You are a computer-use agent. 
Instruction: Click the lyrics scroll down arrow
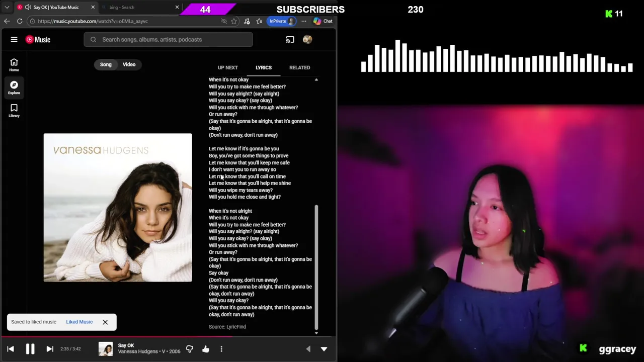tap(316, 333)
